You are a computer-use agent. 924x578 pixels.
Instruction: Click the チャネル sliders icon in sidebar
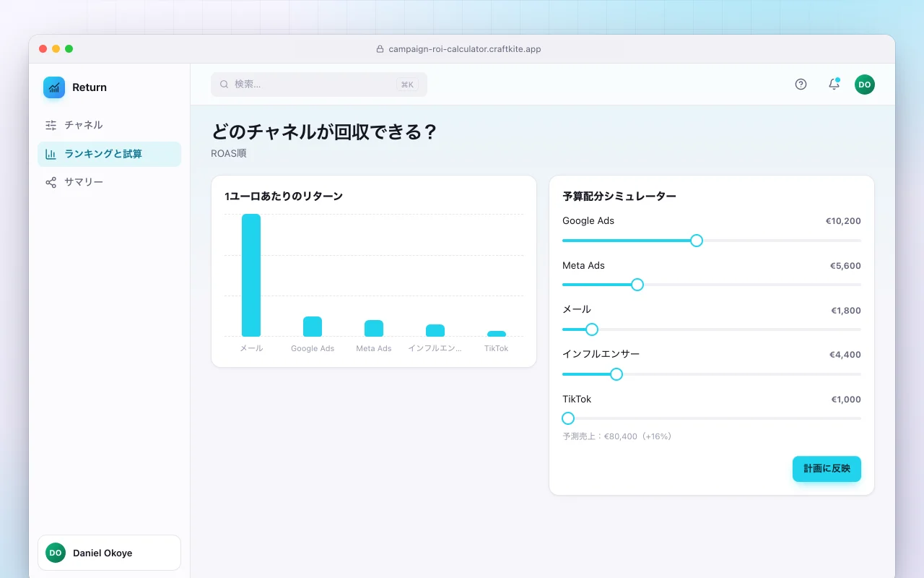tap(51, 125)
